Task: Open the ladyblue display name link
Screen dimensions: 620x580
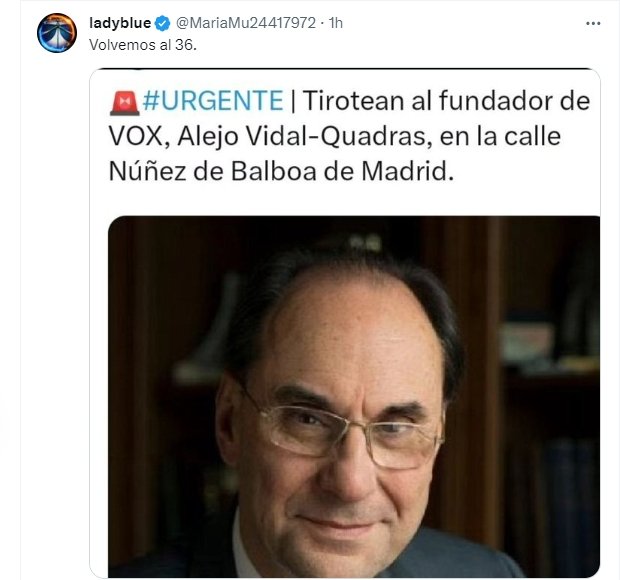Action: click(120, 23)
